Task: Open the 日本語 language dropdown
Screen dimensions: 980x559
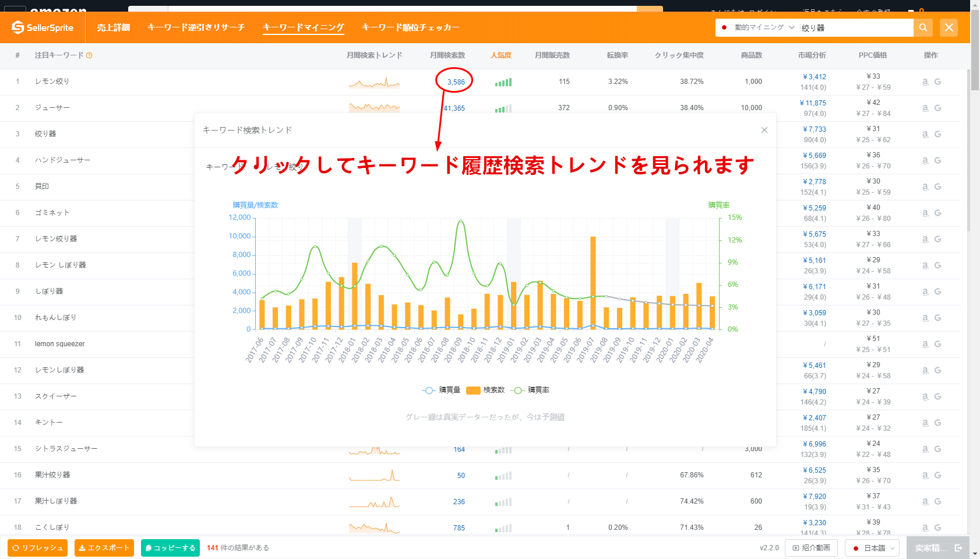Action: [x=872, y=548]
